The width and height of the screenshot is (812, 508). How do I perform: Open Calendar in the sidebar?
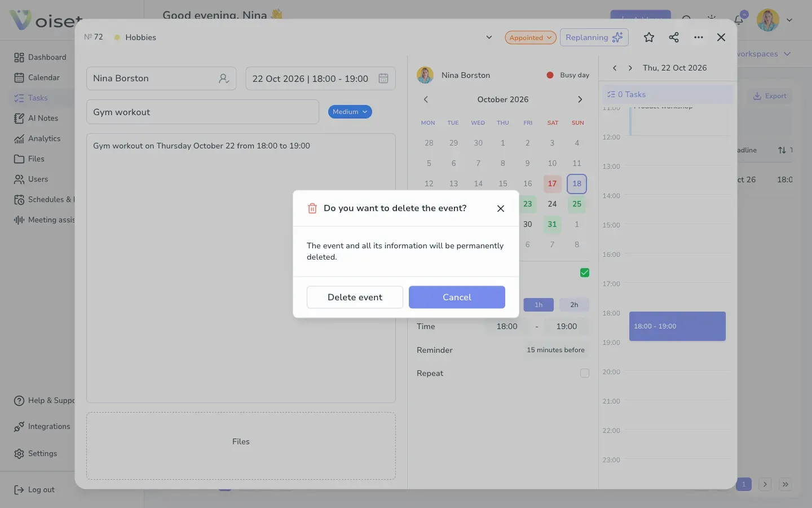click(x=37, y=77)
